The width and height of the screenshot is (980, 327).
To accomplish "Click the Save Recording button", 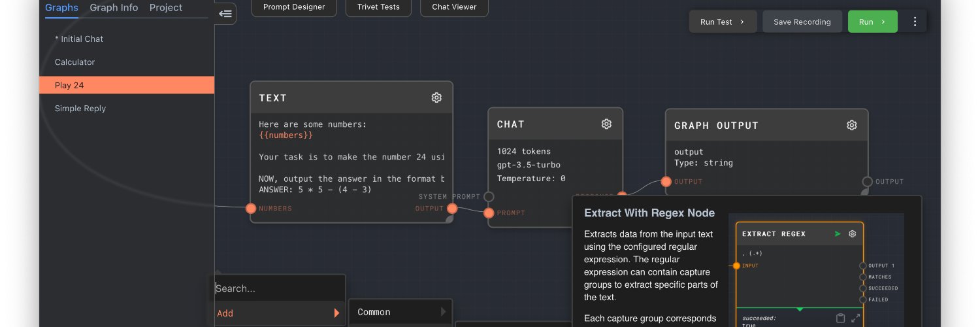I will [802, 22].
